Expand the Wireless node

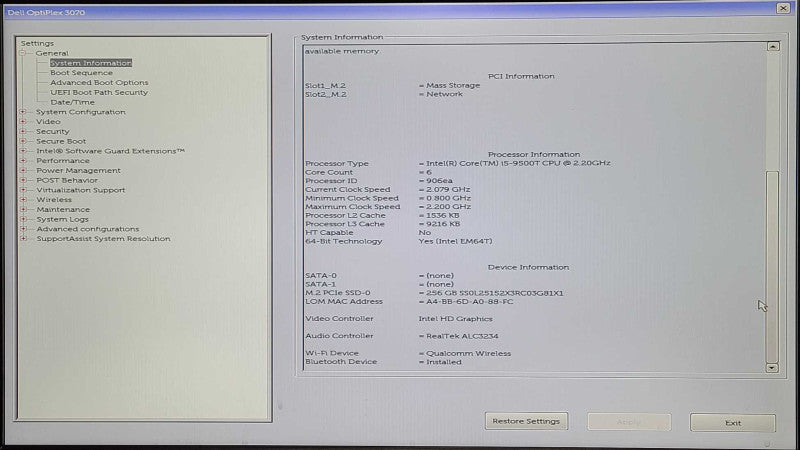point(23,199)
